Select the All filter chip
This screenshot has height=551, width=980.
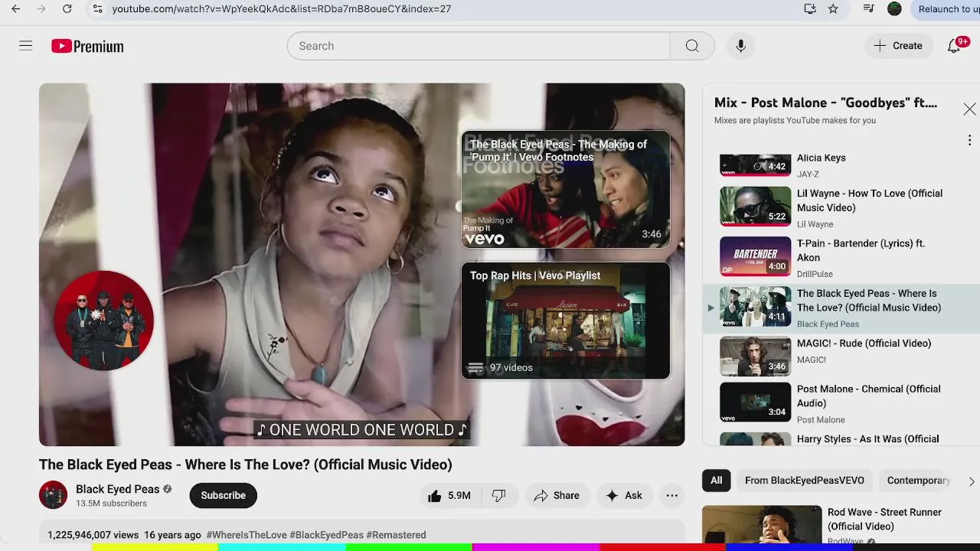716,481
